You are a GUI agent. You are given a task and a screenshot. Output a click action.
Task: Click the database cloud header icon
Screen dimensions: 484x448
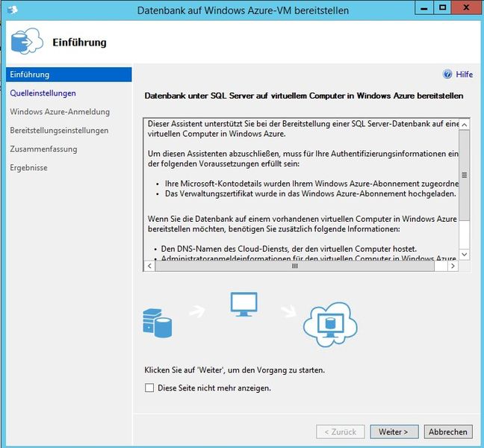(x=27, y=41)
